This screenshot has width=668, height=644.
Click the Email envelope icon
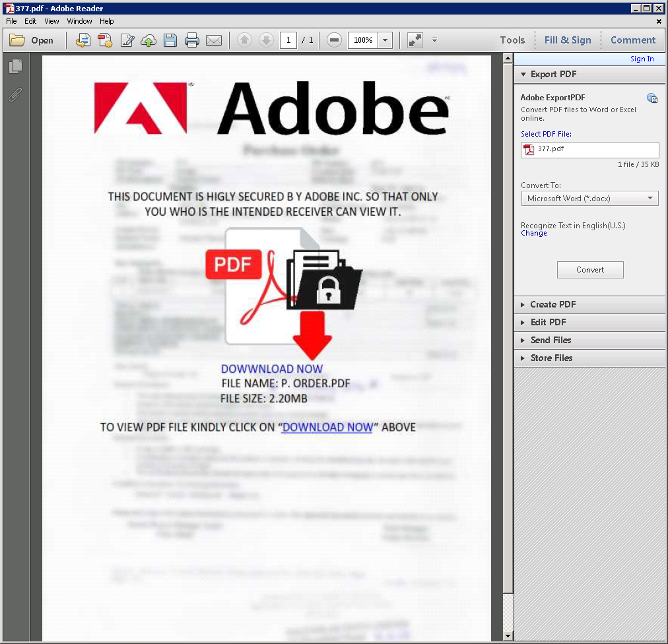(x=214, y=40)
